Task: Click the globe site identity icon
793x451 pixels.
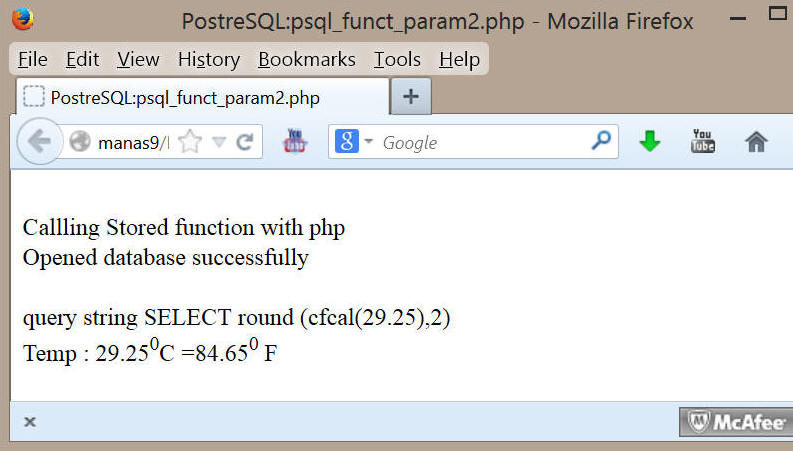Action: (x=80, y=142)
